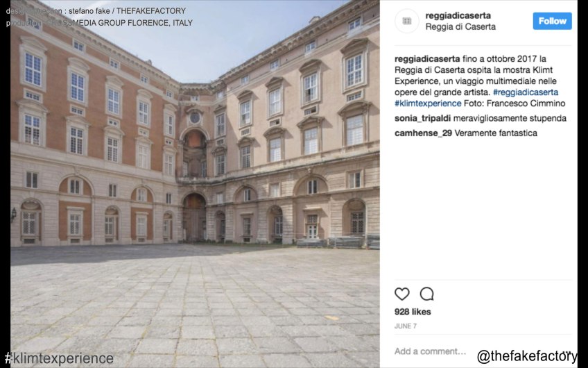View the 928 likes list
Viewport: 588px width, 368px height.
pyautogui.click(x=413, y=312)
